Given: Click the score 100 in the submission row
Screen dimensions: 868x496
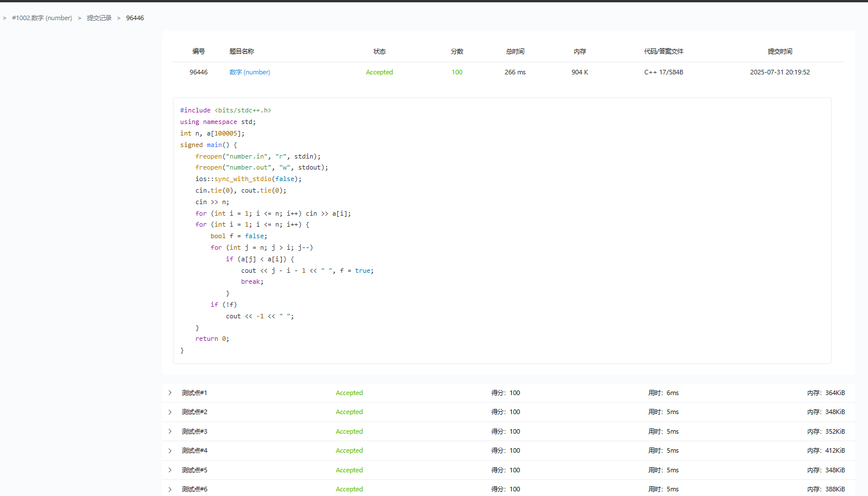Looking at the screenshot, I should [x=456, y=72].
